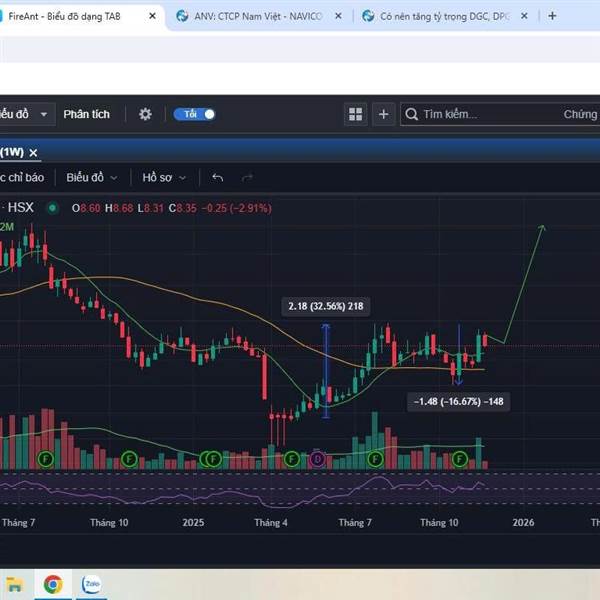Toggle the dark mode switch (Tối)
This screenshot has width=600, height=600.
(x=194, y=114)
